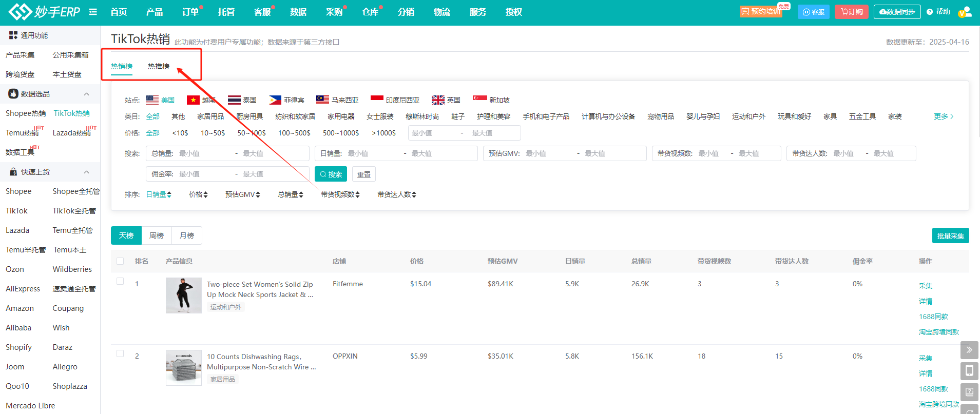The width and height of the screenshot is (980, 414).
Task: Switch to the 热推榜 tab
Action: coord(159,66)
